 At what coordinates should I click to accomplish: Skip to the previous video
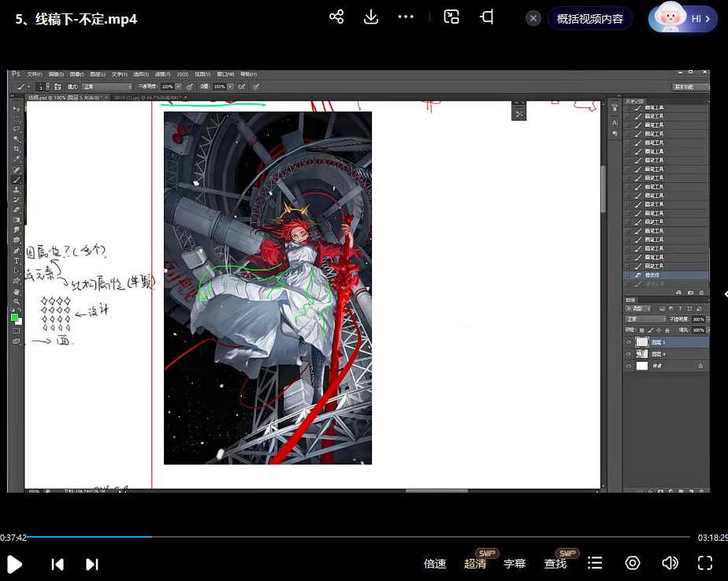(58, 564)
